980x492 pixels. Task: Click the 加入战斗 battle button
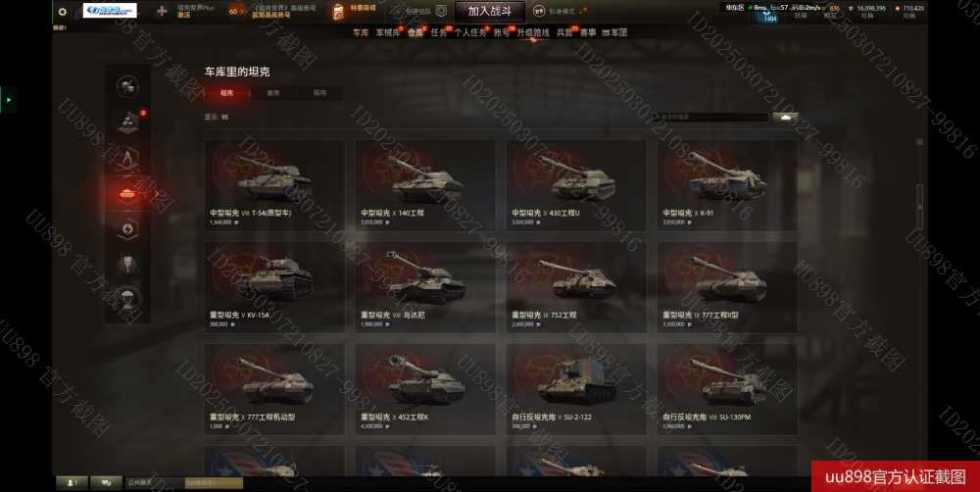[x=489, y=11]
